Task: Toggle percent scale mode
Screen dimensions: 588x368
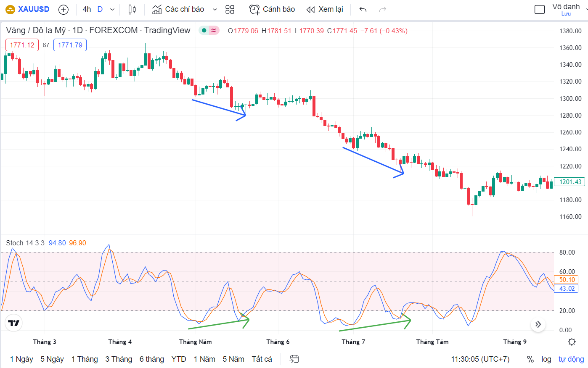Action: [x=530, y=359]
